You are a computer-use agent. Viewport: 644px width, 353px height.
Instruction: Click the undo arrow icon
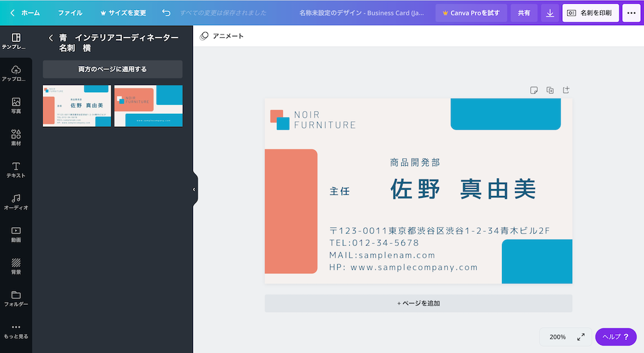click(166, 13)
